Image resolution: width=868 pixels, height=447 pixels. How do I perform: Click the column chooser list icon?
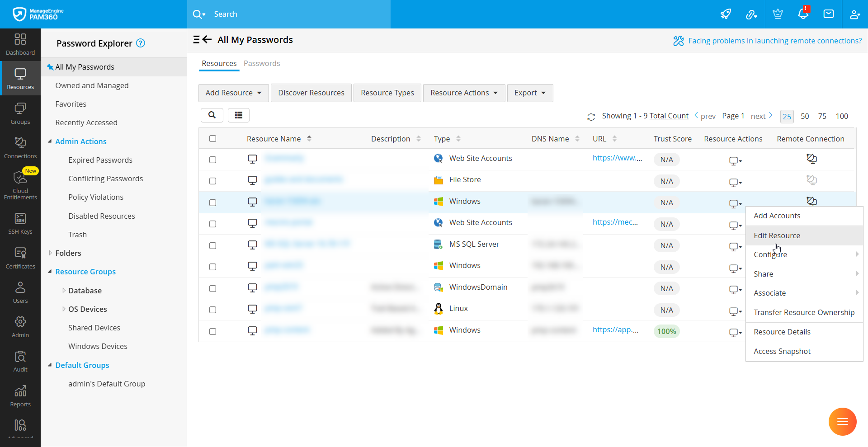238,115
